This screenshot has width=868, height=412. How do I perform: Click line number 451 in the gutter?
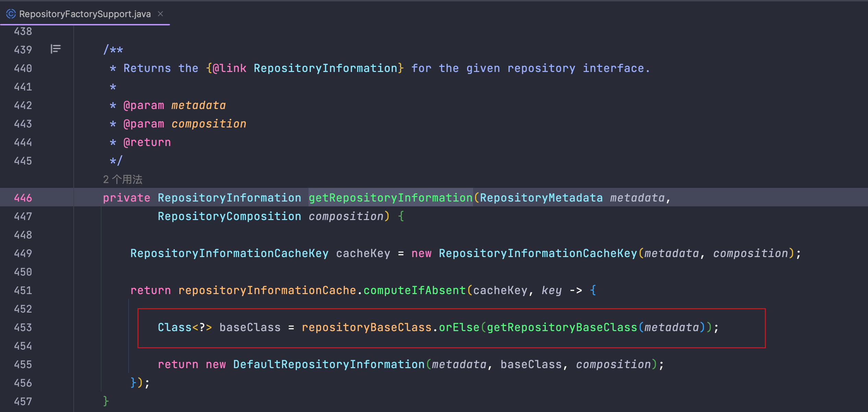point(23,290)
